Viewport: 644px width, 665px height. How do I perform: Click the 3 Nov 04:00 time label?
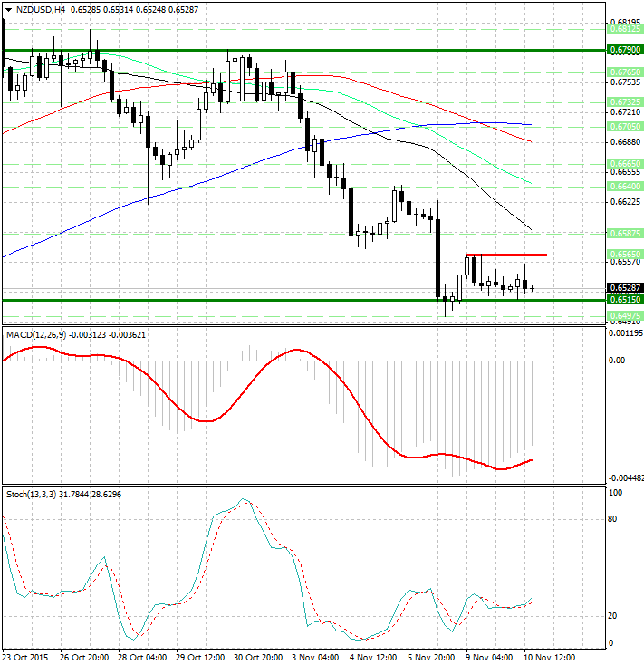tap(315, 658)
